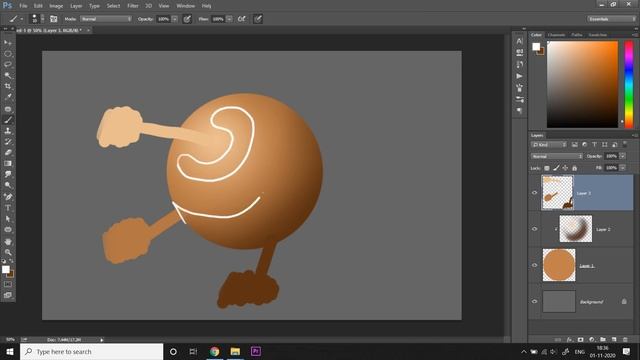
Task: Select the Layer 2 thumbnail
Action: point(576,229)
